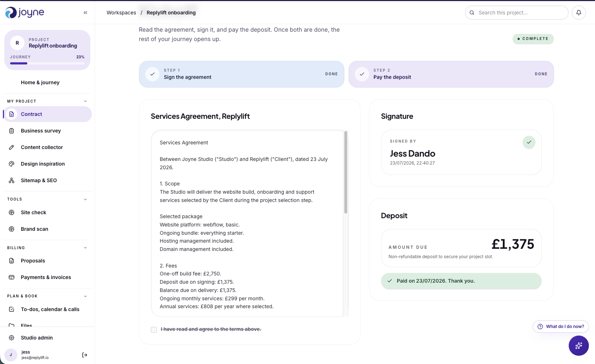This screenshot has width=595, height=364.
Task: Log out using the exit icon
Action: [x=85, y=355]
